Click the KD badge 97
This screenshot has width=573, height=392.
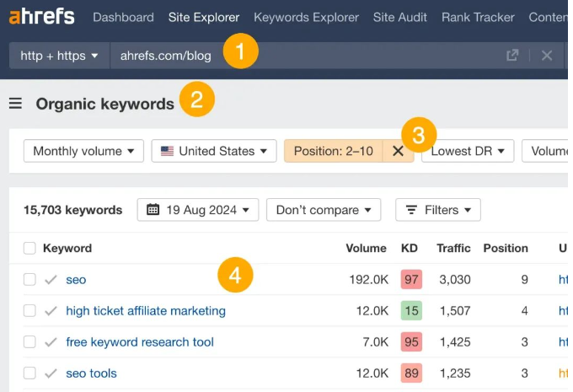click(411, 279)
